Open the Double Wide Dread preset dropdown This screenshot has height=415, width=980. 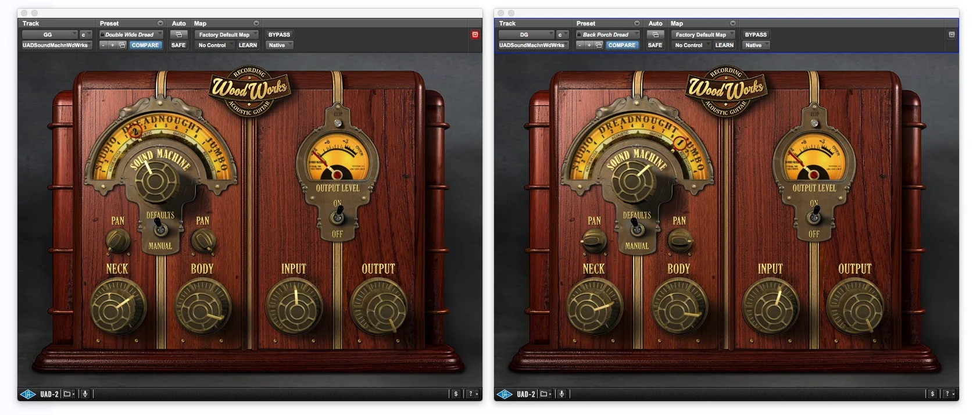click(131, 35)
